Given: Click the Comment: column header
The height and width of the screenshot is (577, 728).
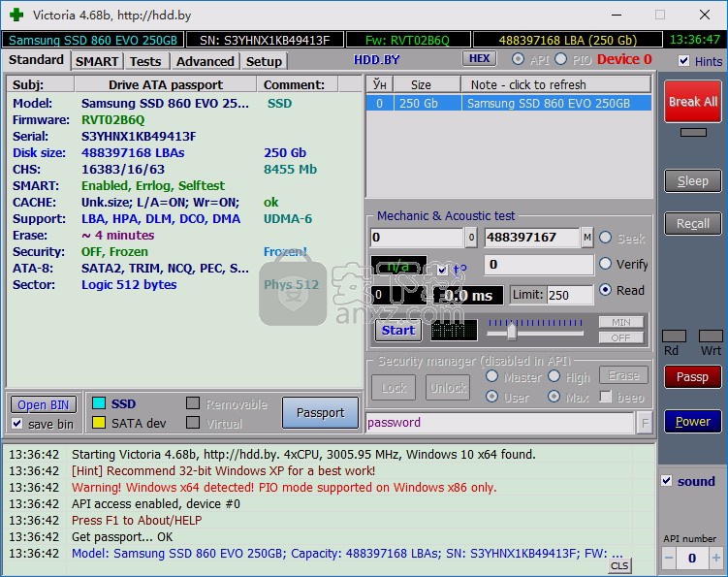Looking at the screenshot, I should [298, 84].
